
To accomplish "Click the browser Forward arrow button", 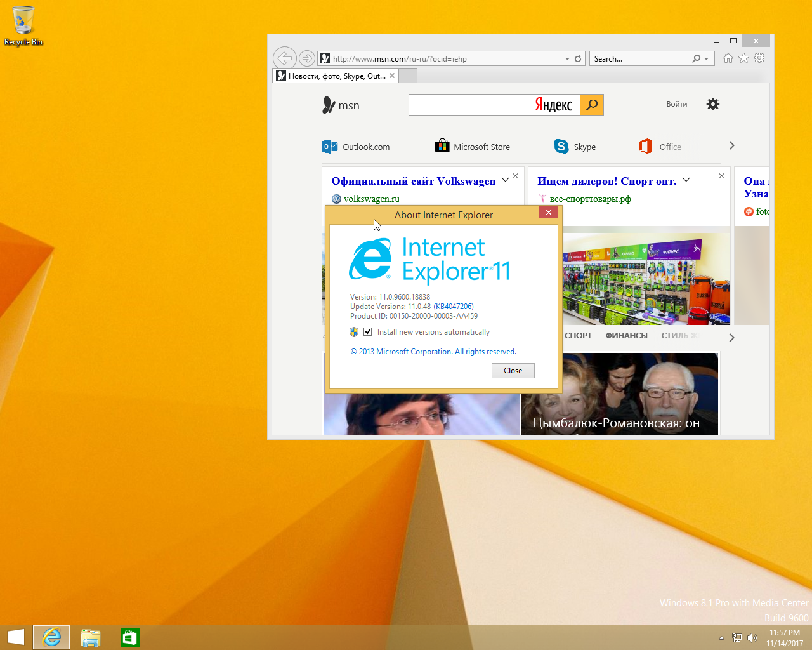I will pyautogui.click(x=306, y=58).
